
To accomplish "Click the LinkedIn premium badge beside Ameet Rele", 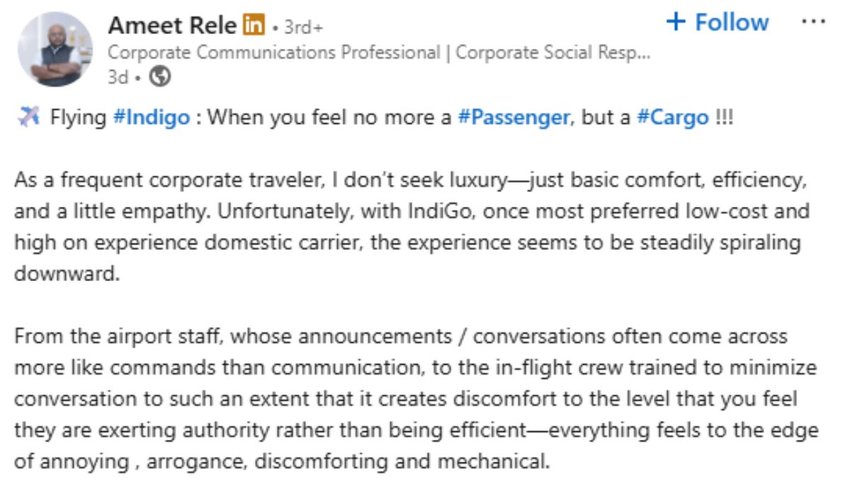I will tap(256, 25).
